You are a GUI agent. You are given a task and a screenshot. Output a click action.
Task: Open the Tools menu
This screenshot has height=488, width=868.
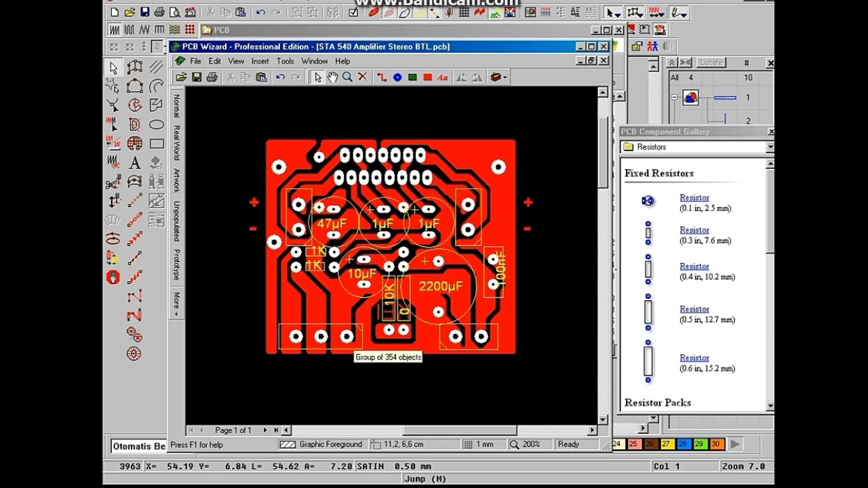(285, 61)
